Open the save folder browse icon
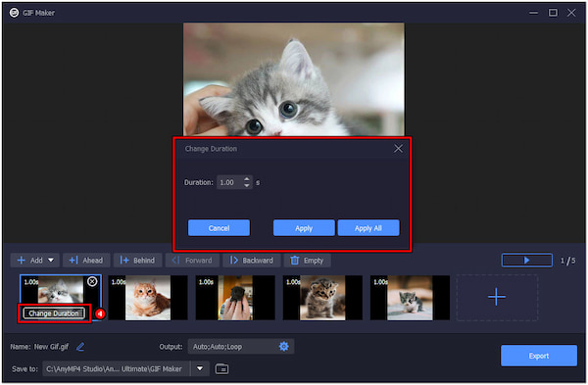The width and height of the screenshot is (588, 385). 222,369
